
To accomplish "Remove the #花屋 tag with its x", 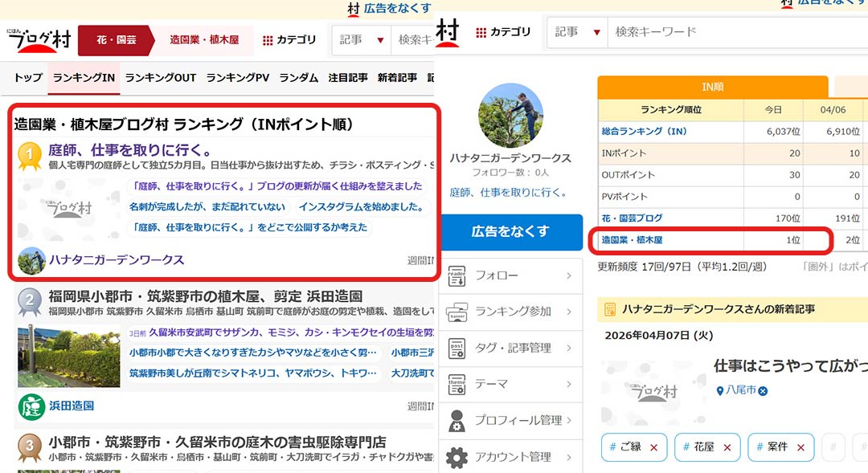I will 727,447.
